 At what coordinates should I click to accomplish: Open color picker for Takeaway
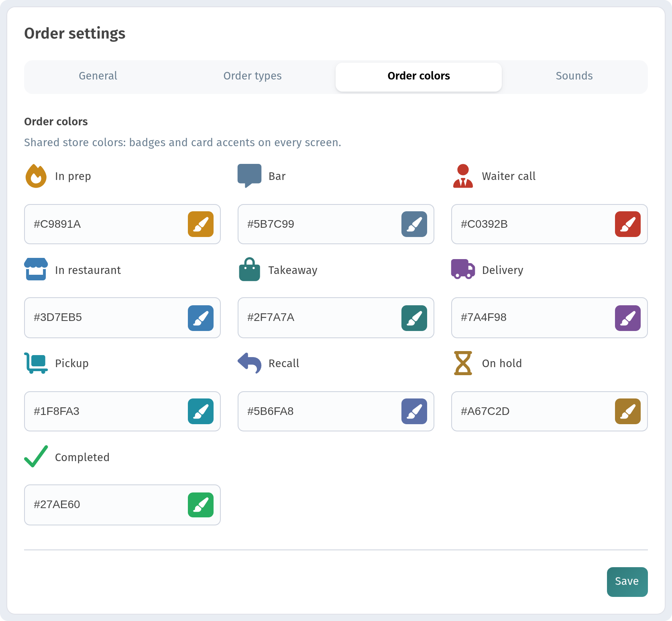414,318
